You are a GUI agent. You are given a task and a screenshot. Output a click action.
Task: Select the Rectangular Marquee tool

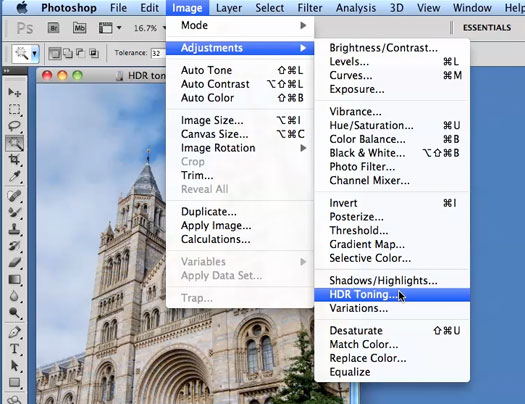(x=14, y=109)
